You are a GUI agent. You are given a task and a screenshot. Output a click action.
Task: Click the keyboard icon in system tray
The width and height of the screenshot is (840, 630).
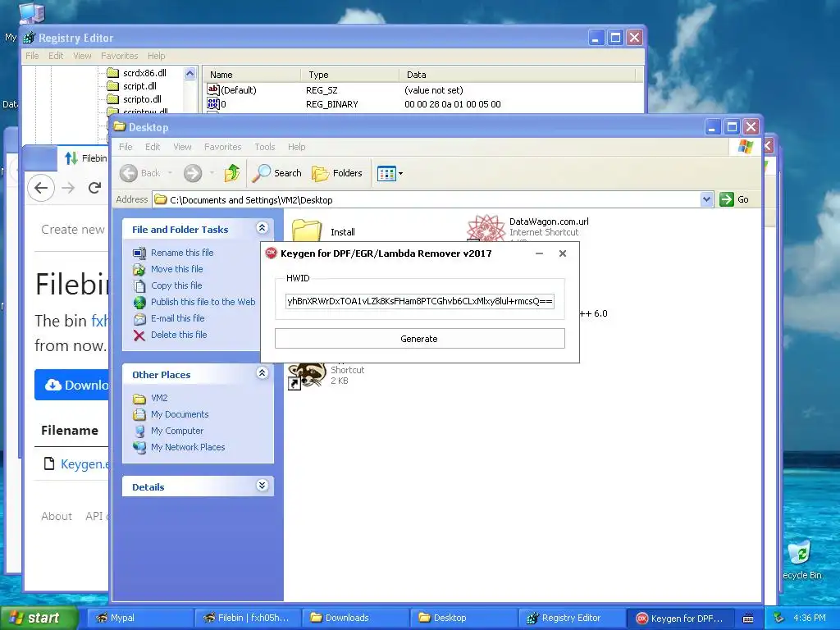click(x=748, y=619)
